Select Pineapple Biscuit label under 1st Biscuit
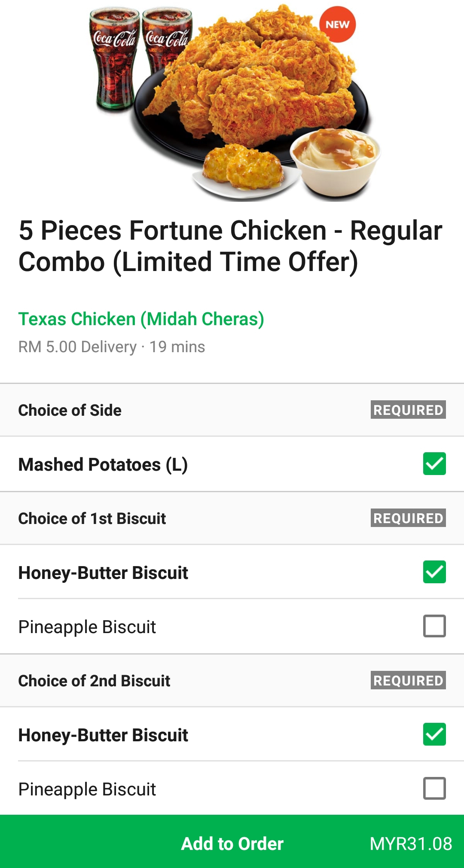Image resolution: width=464 pixels, height=868 pixels. click(87, 627)
